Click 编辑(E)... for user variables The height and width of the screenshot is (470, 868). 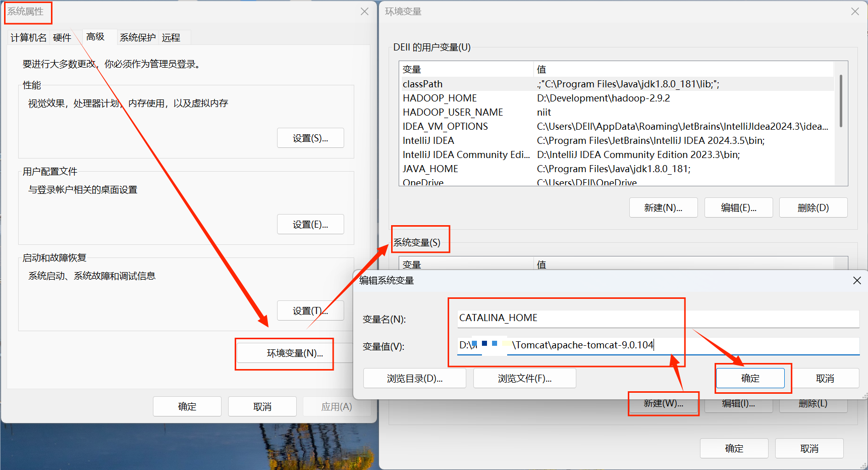[739, 207]
